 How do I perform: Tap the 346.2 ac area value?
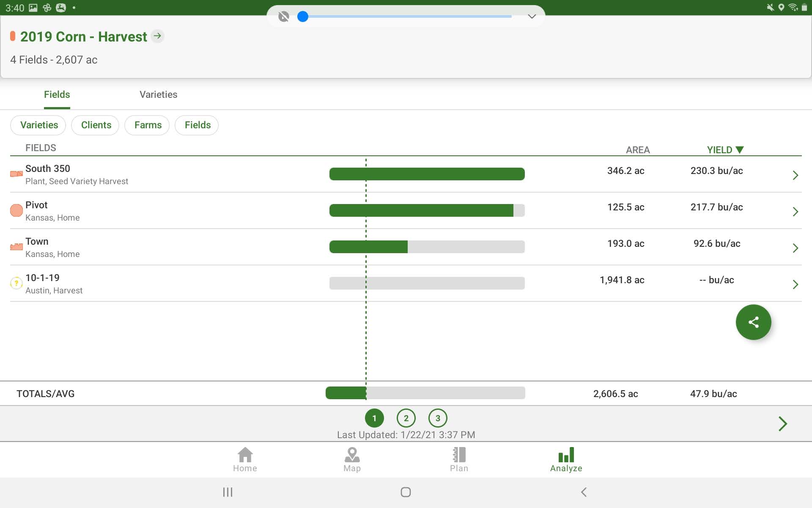click(626, 171)
